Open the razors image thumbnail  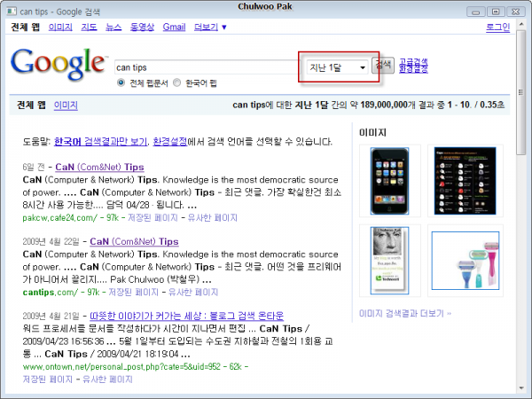pyautogui.click(x=465, y=261)
